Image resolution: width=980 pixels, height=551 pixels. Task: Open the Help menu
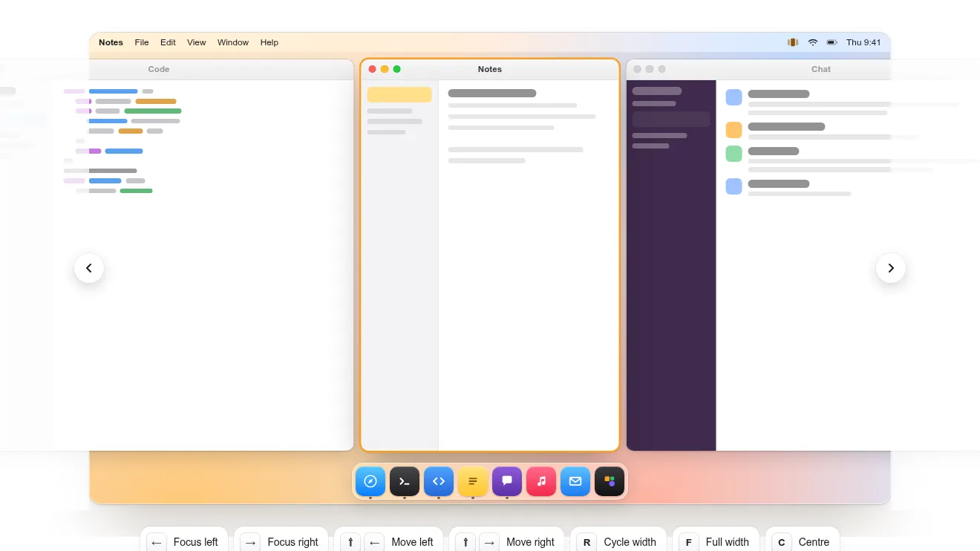pyautogui.click(x=269, y=42)
